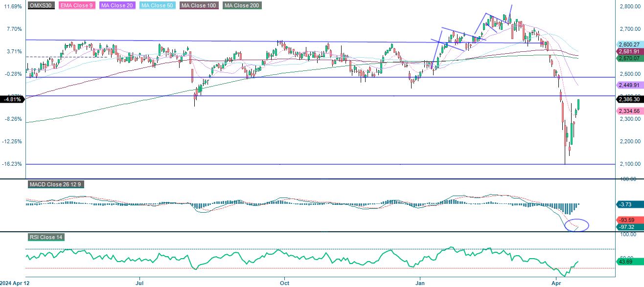Select the OMXS30 symbol badge
Screen dimensions: 644x287
41,6
